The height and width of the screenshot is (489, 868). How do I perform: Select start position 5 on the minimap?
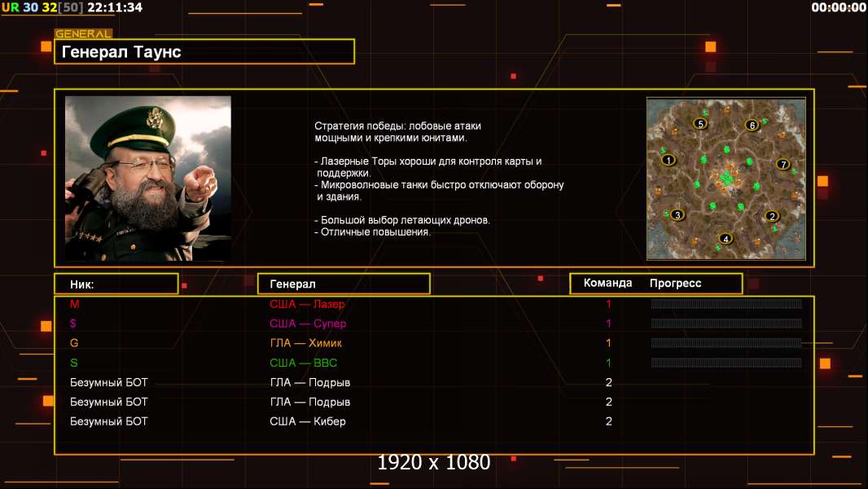699,124
